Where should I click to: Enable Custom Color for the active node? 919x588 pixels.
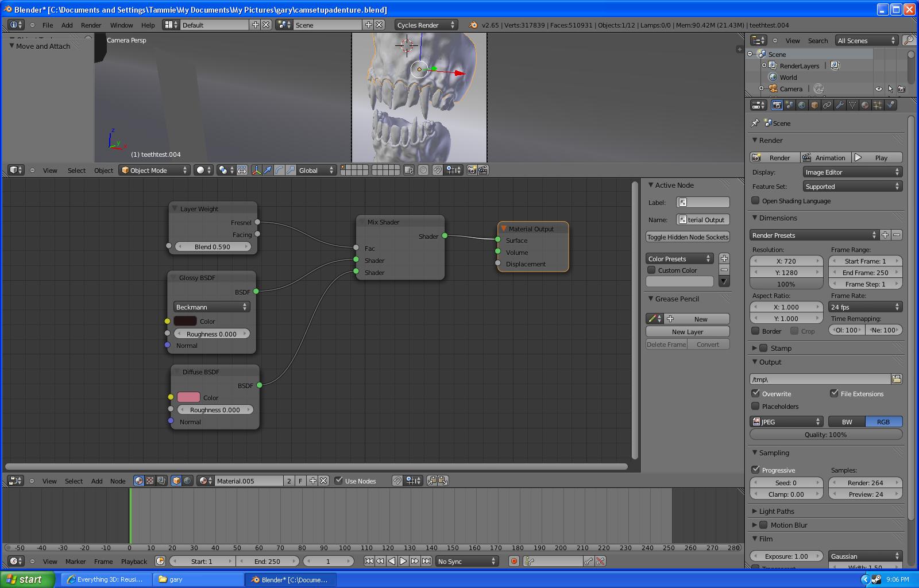tap(651, 270)
